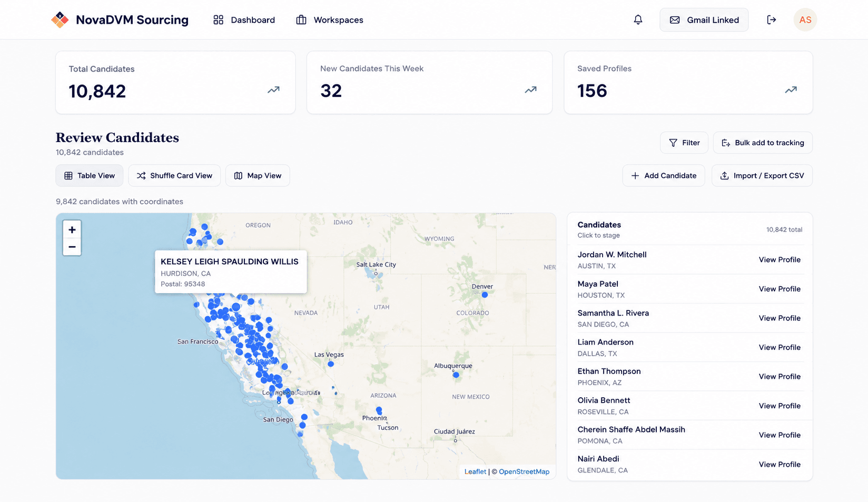Click the logout arrow icon
This screenshot has height=502, width=868.
771,20
